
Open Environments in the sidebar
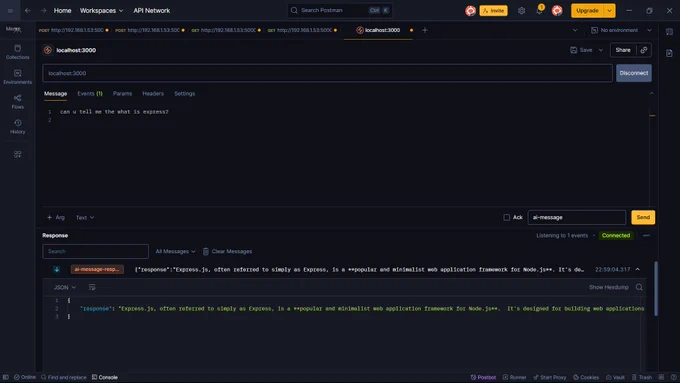pyautogui.click(x=17, y=77)
